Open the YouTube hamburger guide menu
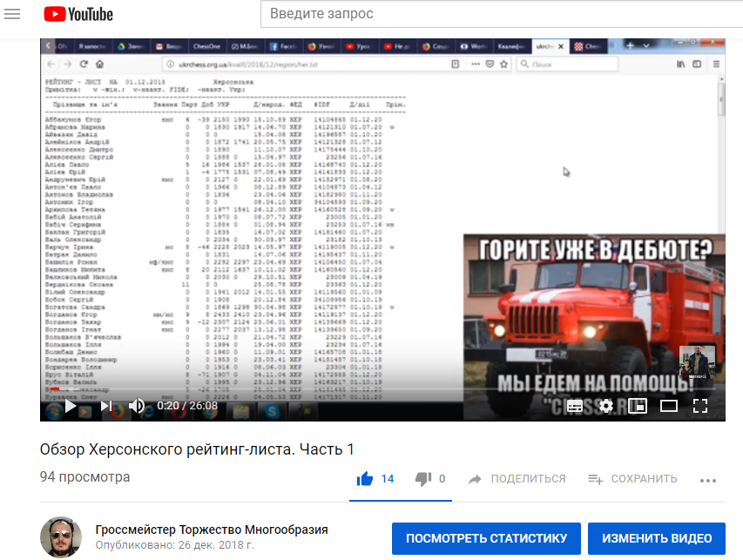Viewport: 743px width, 560px height. point(12,14)
